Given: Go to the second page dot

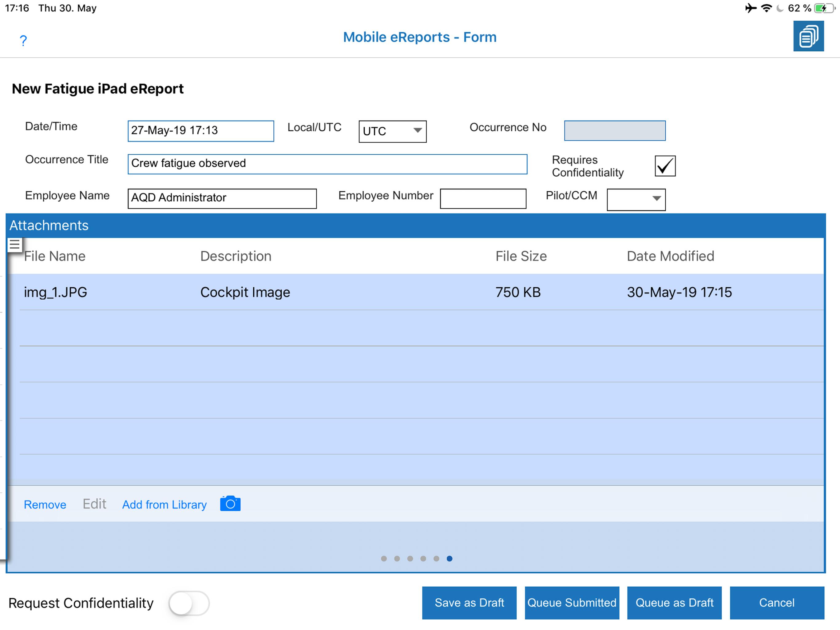Looking at the screenshot, I should (397, 559).
